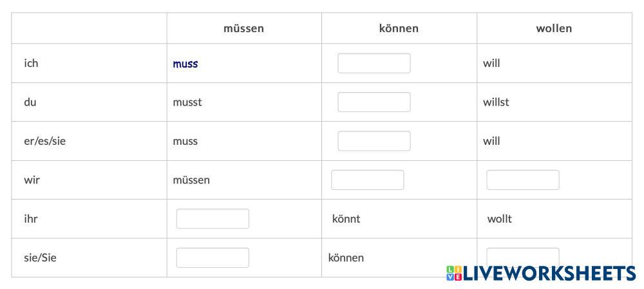644x289 pixels.
Task: Click the 'wollen' column header
Action: [x=554, y=28]
